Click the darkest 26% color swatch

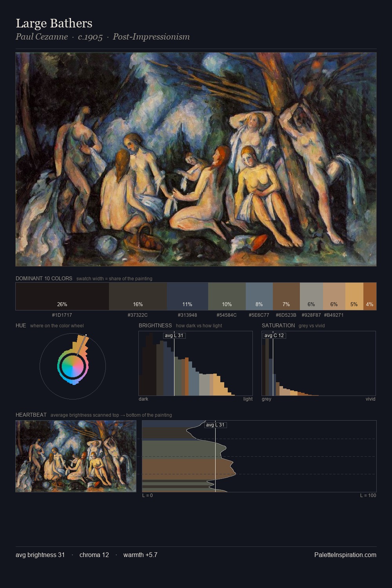tap(62, 296)
